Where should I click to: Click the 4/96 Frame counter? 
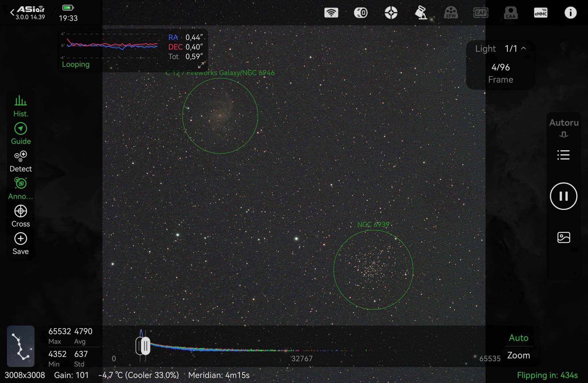pos(500,73)
